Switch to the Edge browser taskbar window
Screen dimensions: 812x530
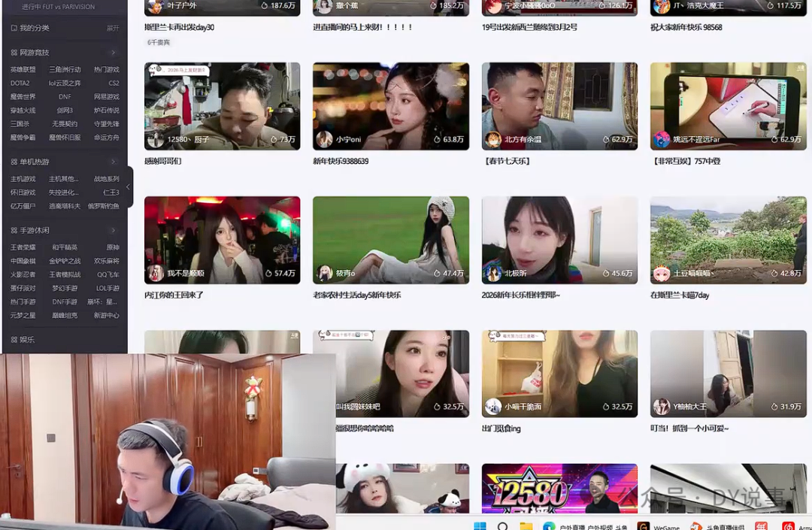(x=585, y=526)
